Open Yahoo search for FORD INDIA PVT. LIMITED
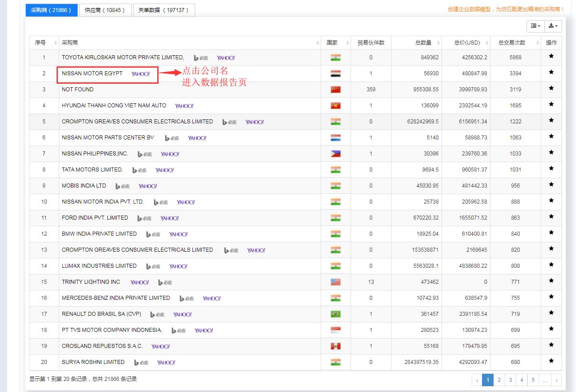The image size is (576, 392). coord(170,218)
